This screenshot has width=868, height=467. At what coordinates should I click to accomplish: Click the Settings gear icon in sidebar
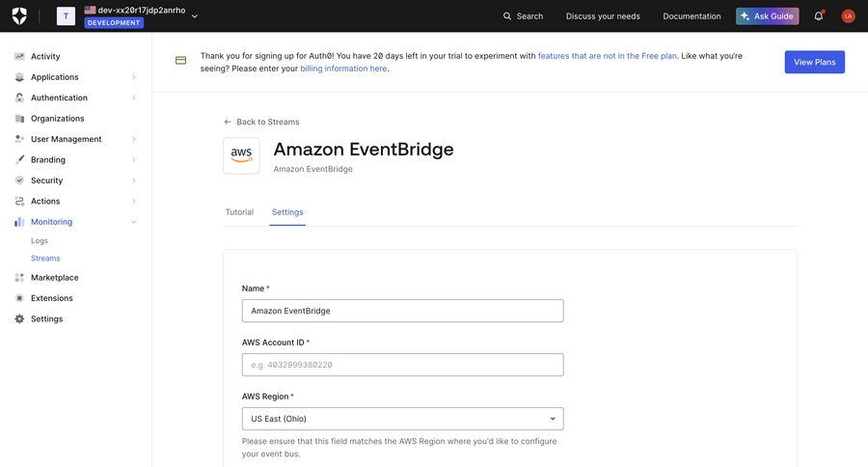tap(19, 319)
